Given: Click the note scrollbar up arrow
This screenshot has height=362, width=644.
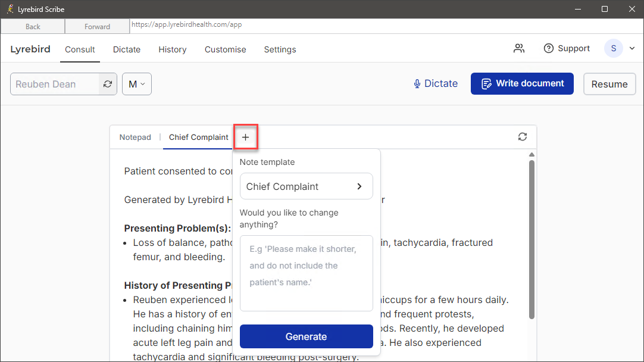Looking at the screenshot, I should coord(532,154).
